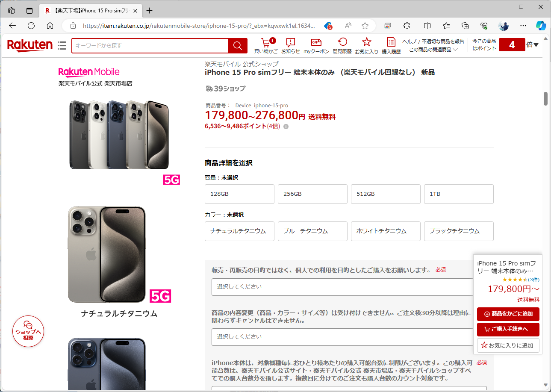Choose ブルーチタニウム color option

[x=312, y=231]
